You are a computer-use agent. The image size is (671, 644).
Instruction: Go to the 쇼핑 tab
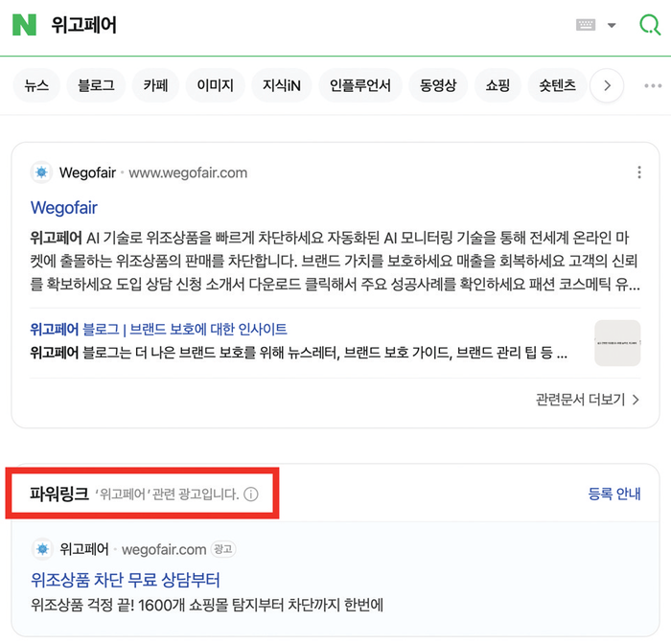click(497, 86)
